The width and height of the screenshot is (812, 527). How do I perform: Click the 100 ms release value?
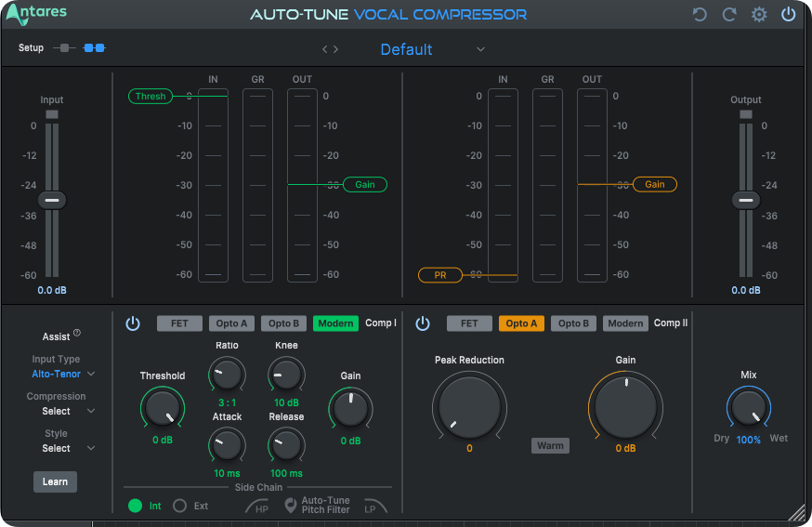click(x=286, y=474)
